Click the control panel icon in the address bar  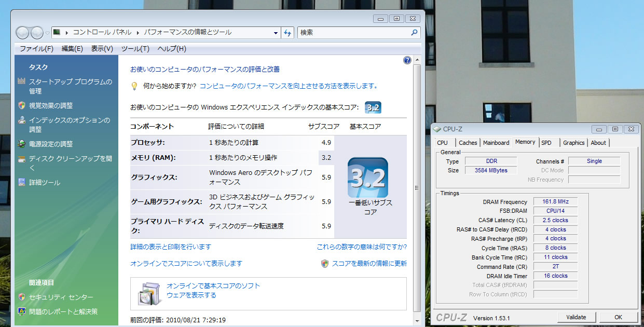coord(57,32)
